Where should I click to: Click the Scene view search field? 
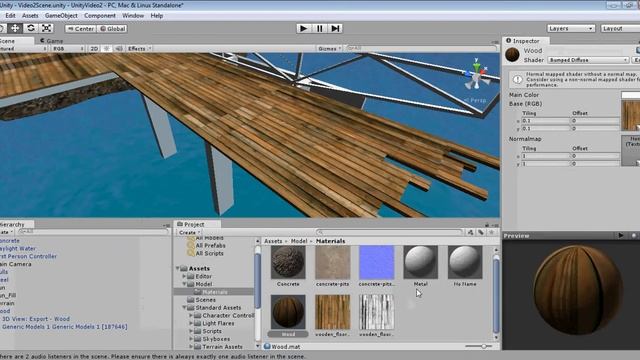click(x=420, y=48)
